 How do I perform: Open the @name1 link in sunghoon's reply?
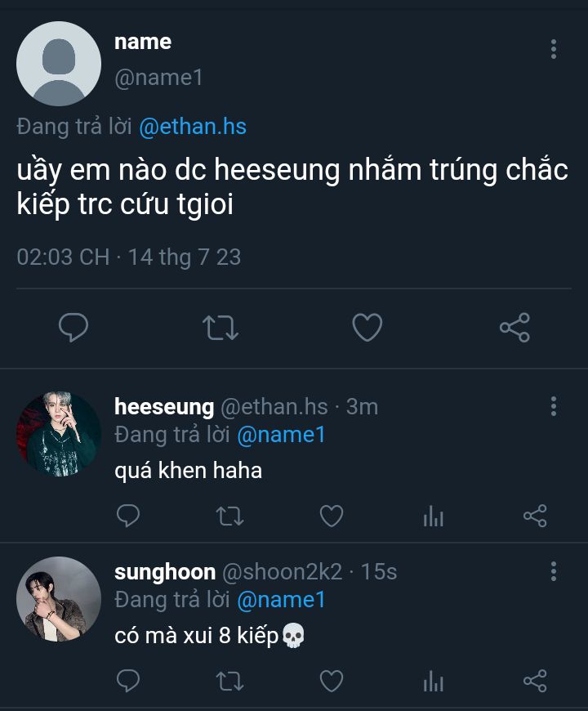point(281,600)
